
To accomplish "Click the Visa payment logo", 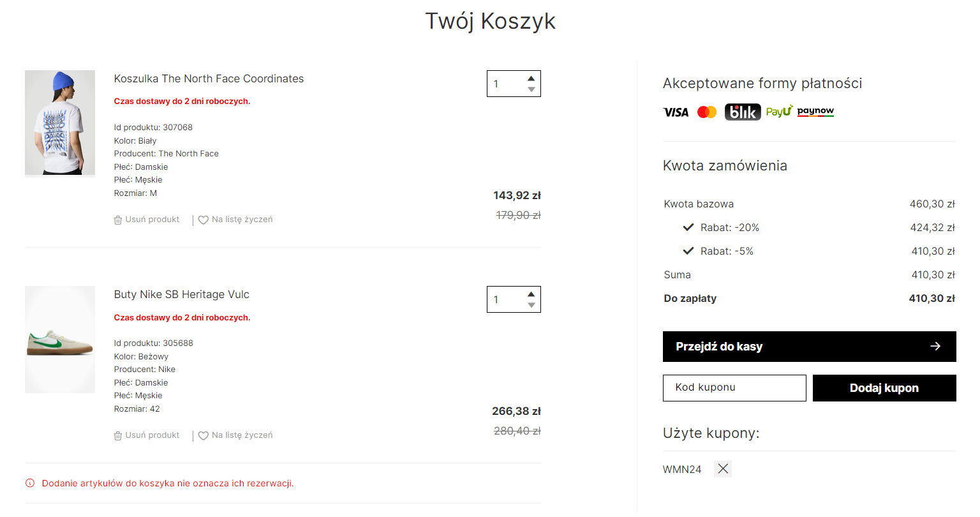I will click(x=676, y=112).
